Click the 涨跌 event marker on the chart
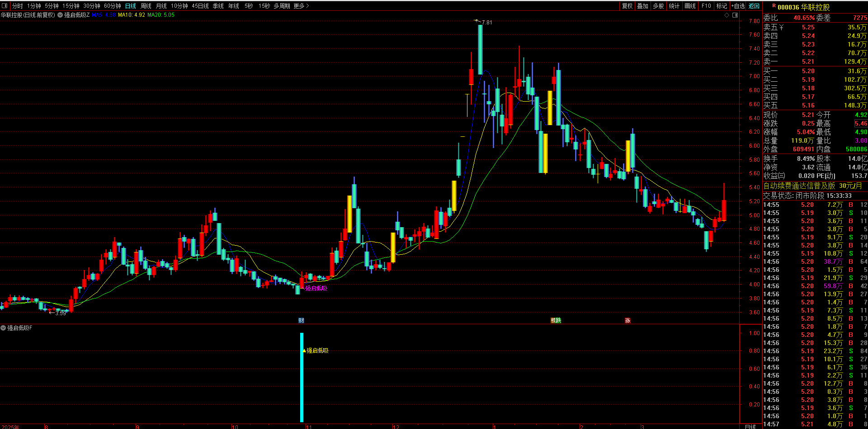Screen dimensions: 868x429 [556, 320]
